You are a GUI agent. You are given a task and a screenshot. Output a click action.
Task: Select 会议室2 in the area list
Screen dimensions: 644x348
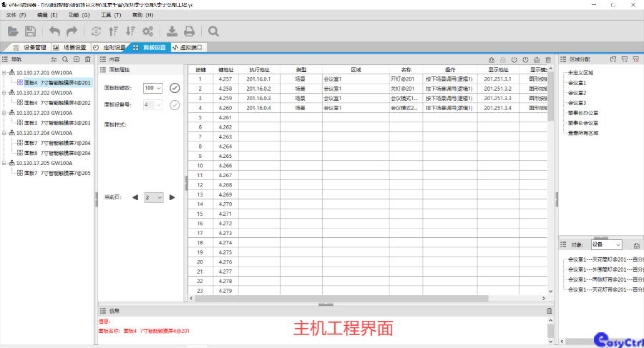(x=577, y=93)
